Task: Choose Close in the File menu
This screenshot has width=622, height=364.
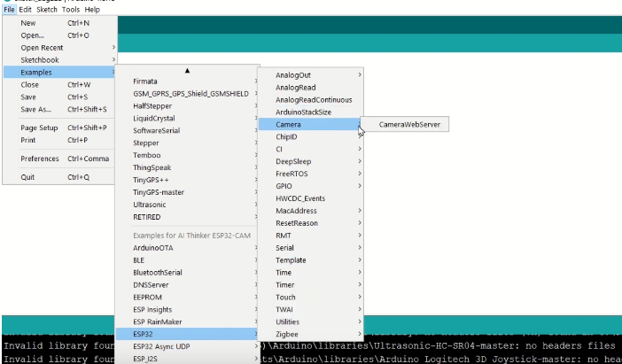Action: pos(60,84)
